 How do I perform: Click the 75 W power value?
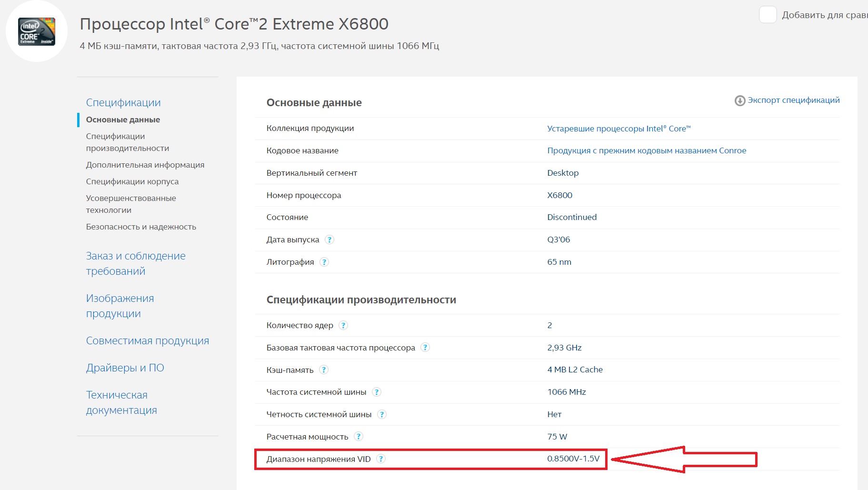click(x=557, y=437)
